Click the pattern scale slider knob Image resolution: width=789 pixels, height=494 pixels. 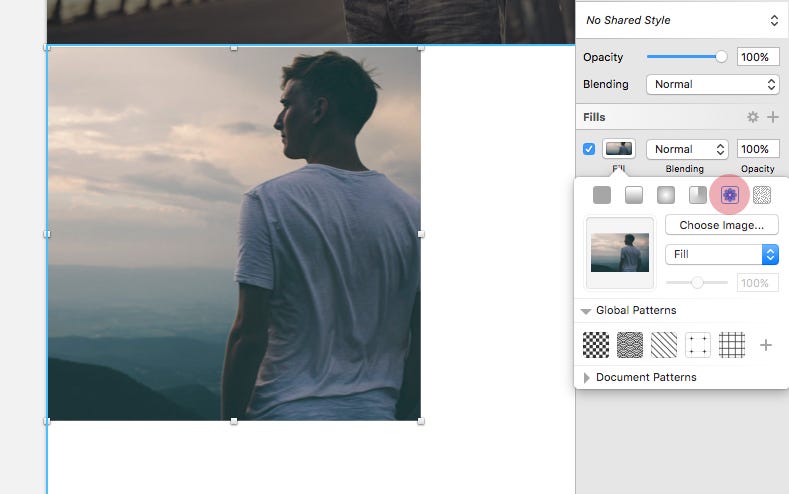pos(697,283)
